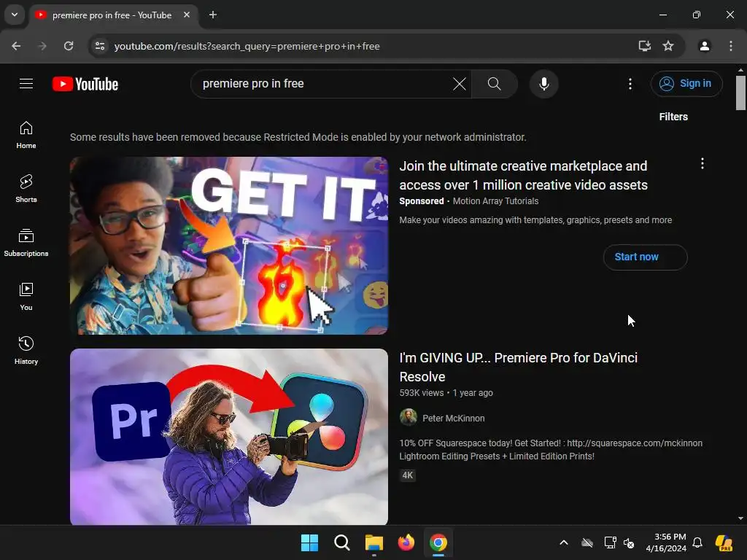
Task: Click the magnifier search button
Action: pos(495,84)
